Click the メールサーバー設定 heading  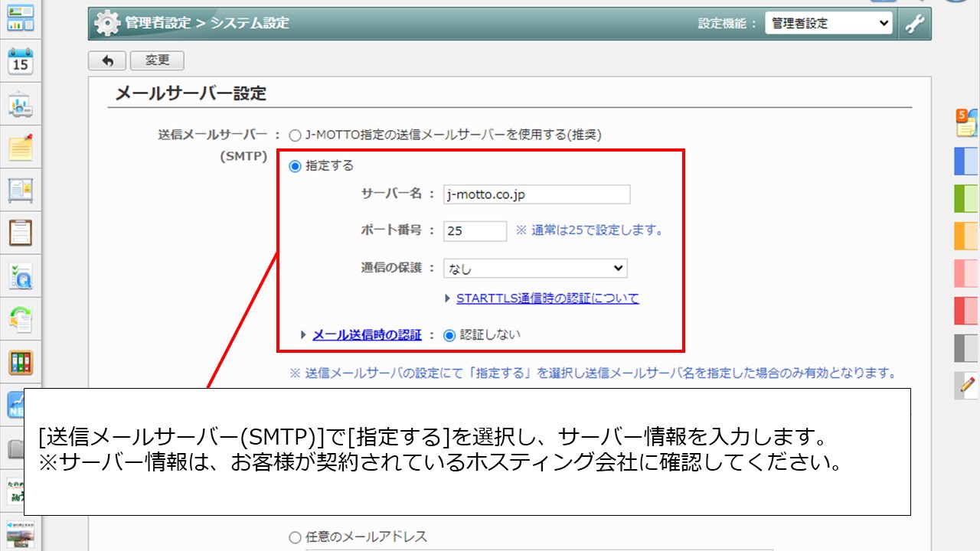coord(191,93)
